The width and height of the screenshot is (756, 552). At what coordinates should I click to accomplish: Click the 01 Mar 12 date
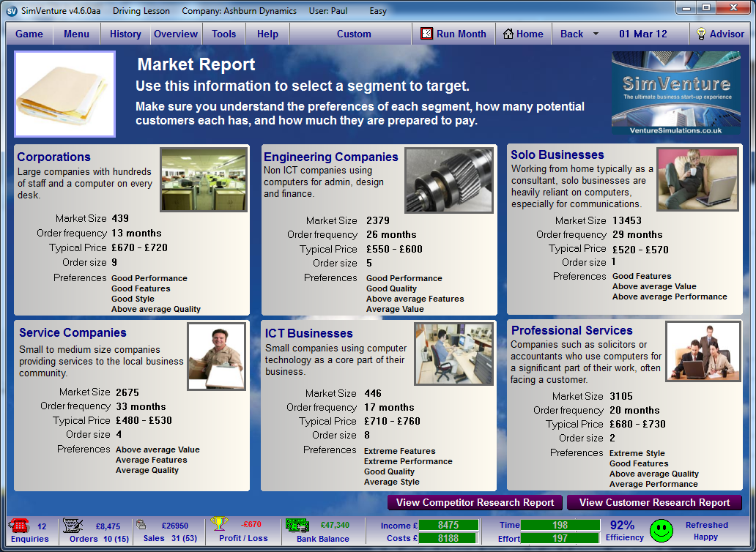click(643, 34)
